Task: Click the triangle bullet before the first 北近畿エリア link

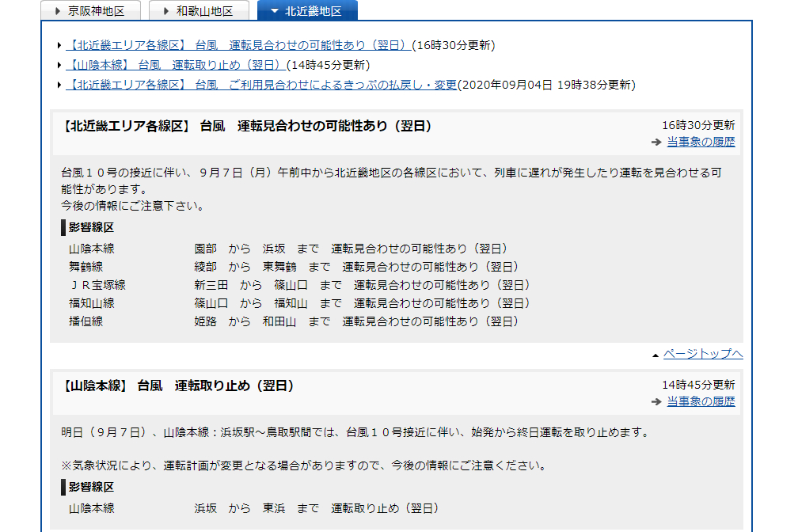Action: (59, 45)
